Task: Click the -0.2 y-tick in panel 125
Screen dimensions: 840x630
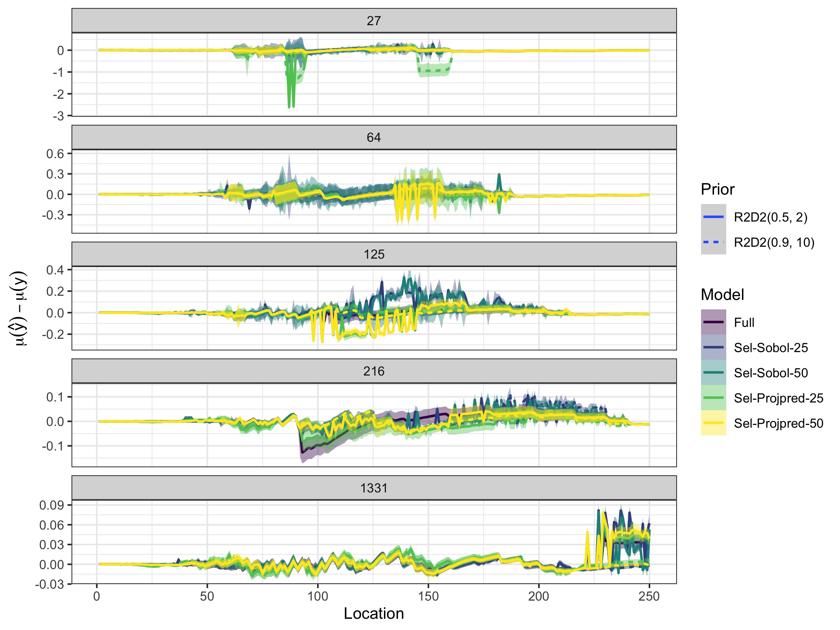Action: [x=53, y=335]
